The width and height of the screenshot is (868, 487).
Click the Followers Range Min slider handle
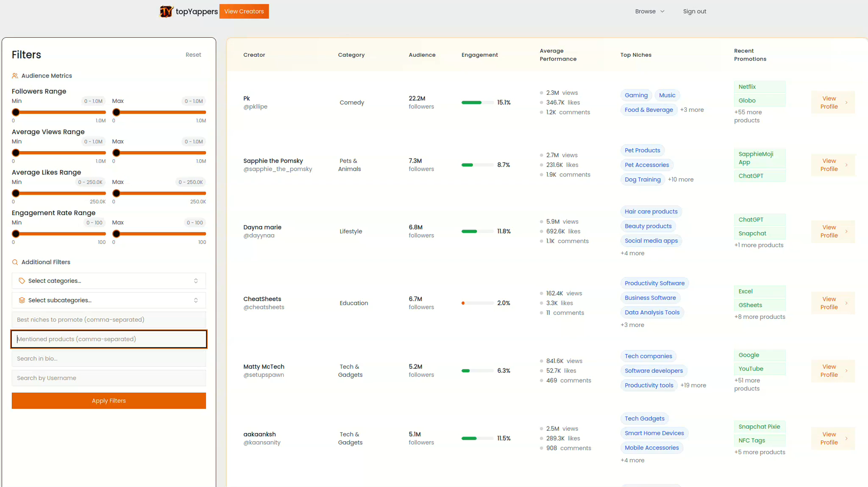pos(16,112)
